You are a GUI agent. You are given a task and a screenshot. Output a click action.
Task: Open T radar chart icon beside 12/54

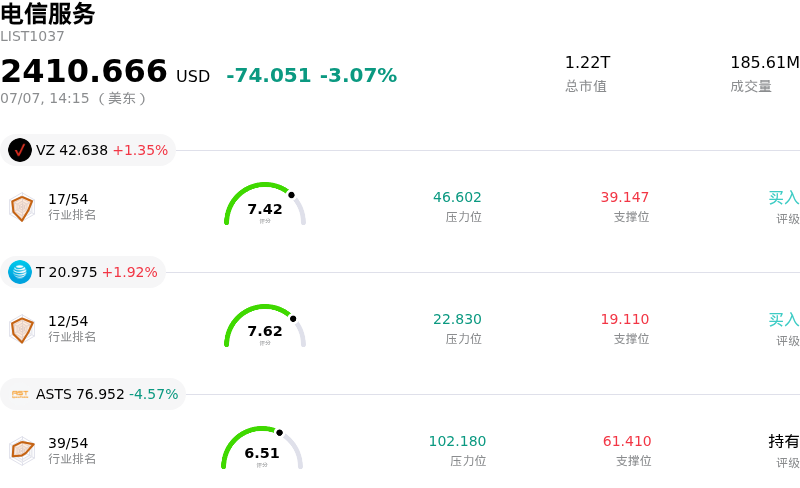[22, 329]
